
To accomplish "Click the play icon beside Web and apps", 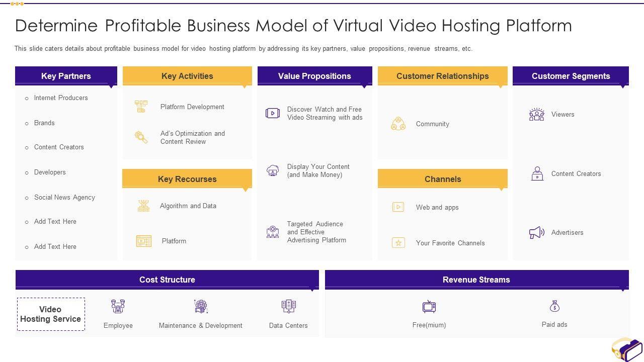I will tap(398, 207).
